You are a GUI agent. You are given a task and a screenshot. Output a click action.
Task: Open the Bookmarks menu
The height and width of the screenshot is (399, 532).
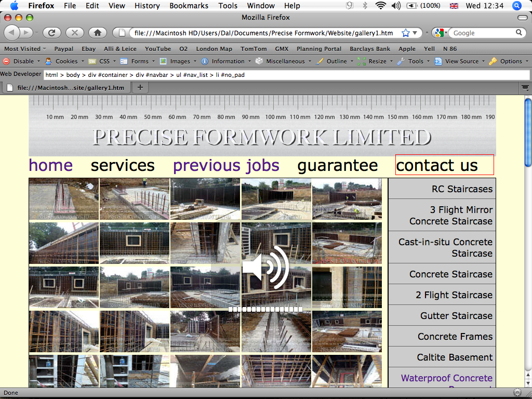[189, 6]
